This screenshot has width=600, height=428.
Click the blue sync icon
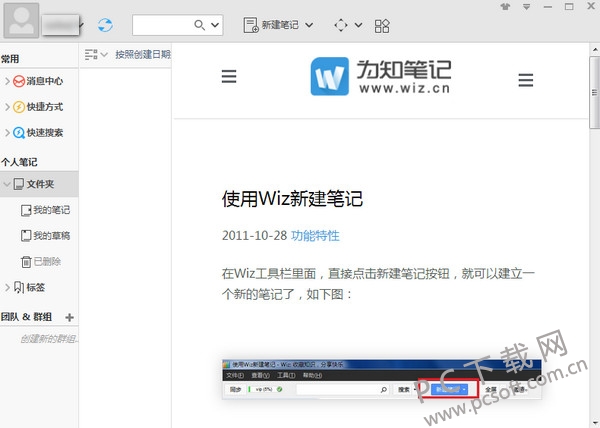tap(105, 25)
